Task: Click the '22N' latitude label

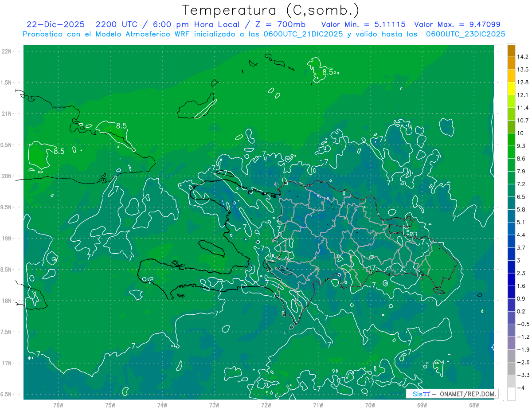Action: click(8, 51)
